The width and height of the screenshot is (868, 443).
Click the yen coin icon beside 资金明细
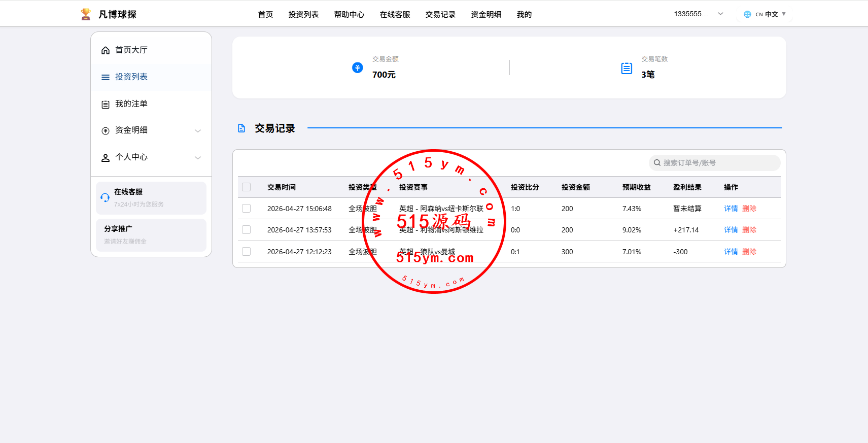click(106, 130)
